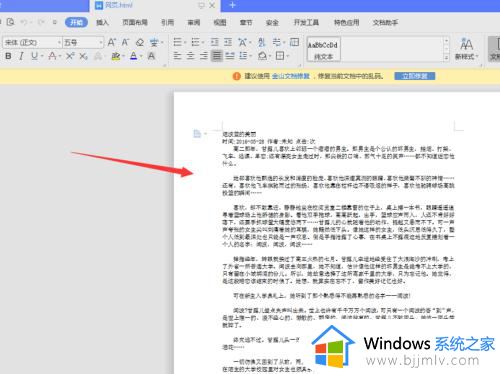Image resolution: width=500 pixels, height=374 pixels.
Task: Open borders tool
Action: pos(280,56)
